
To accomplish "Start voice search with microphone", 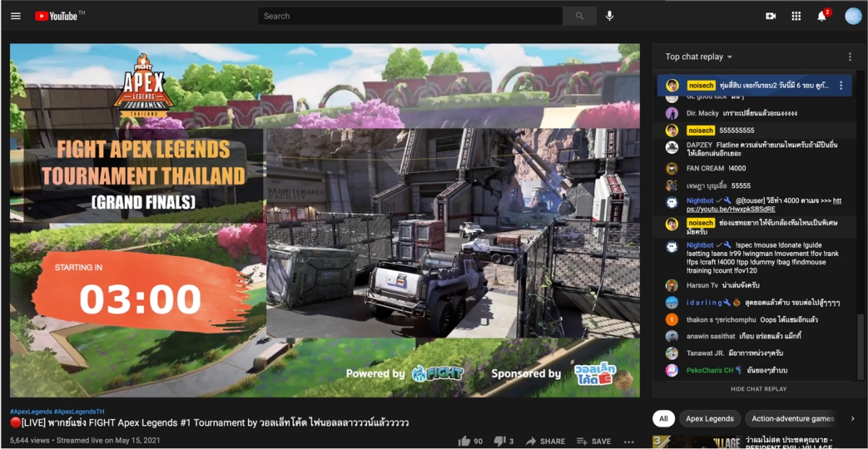I will click(610, 16).
